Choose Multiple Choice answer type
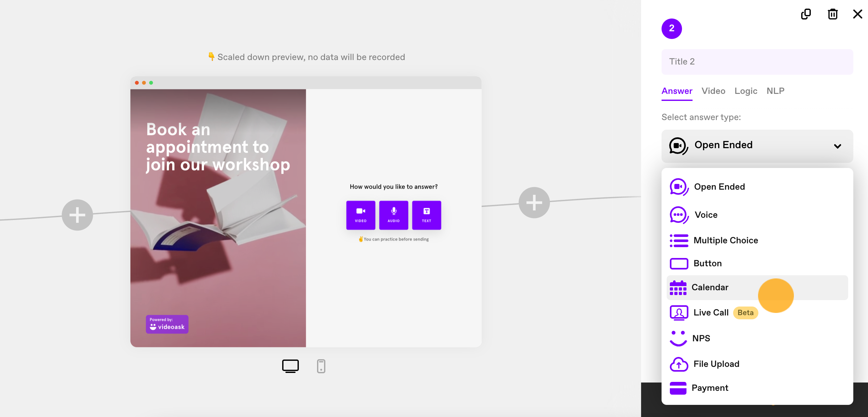Viewport: 868px width, 417px height. point(757,240)
